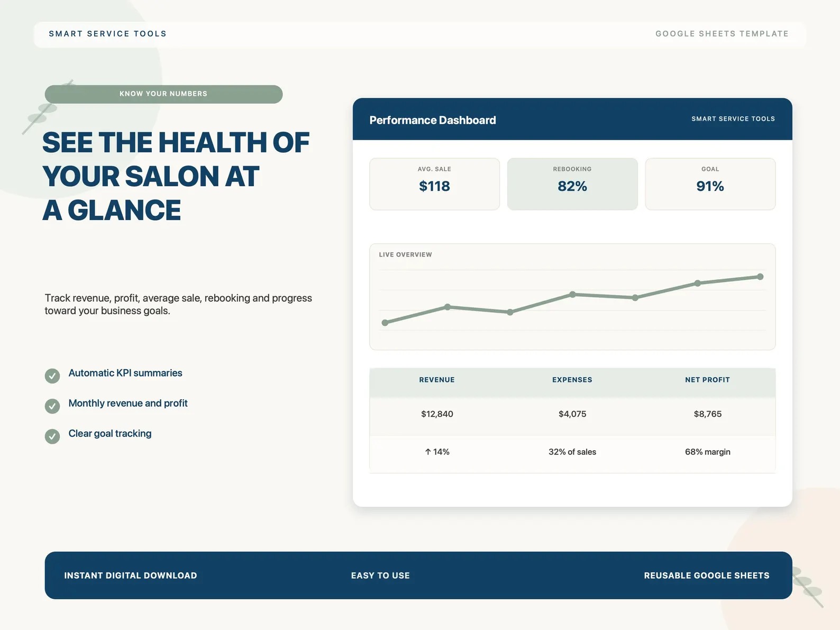Click REUSABLE GOOGLE SHEETS in footer banner
Viewport: 840px width, 630px height.
[707, 576]
